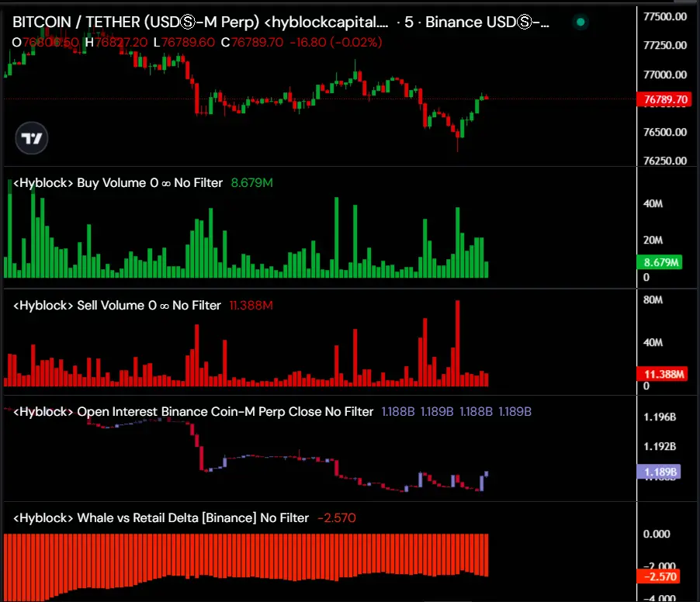Click the green market status dot
This screenshot has width=700, height=602.
point(580,22)
